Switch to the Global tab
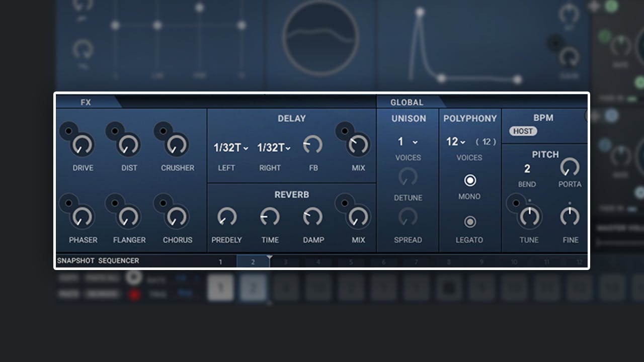This screenshot has width=644, height=362. (x=407, y=102)
